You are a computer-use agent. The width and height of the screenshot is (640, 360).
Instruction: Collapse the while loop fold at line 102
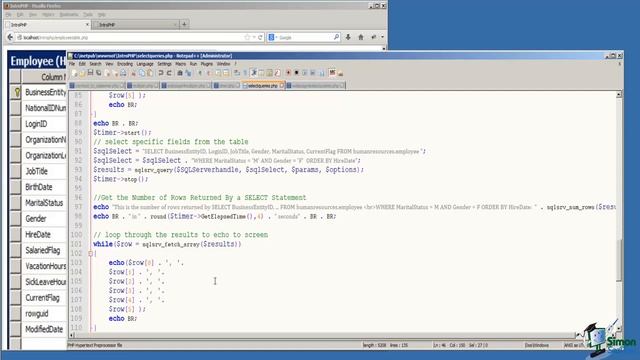click(91, 253)
